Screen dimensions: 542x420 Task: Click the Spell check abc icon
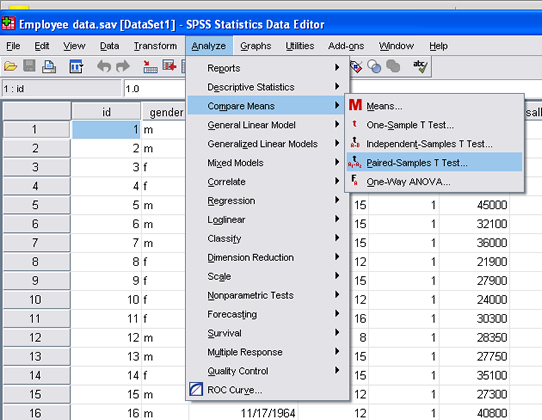[x=420, y=66]
